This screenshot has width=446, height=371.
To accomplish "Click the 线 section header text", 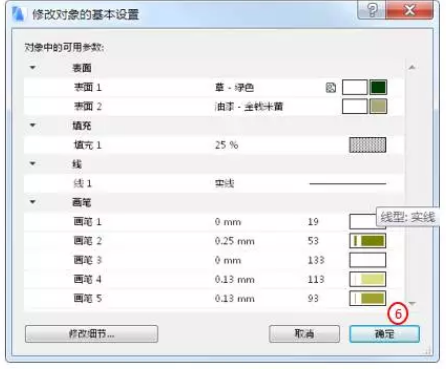I will 77,164.
